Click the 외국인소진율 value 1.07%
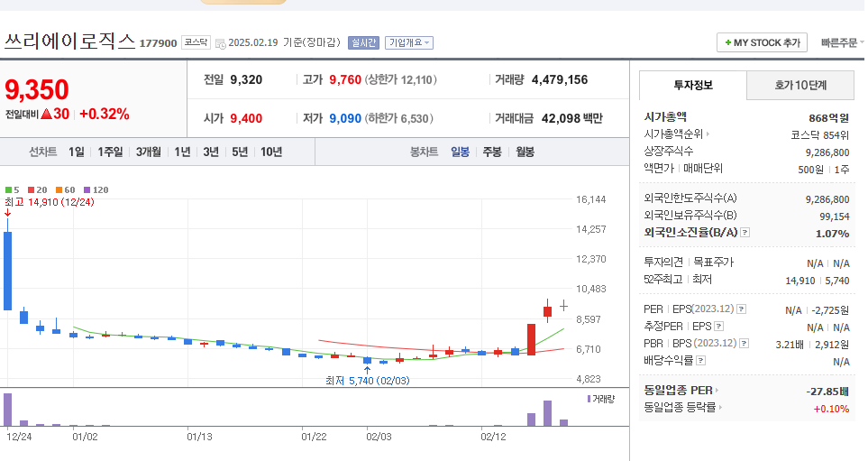 pyautogui.click(x=833, y=234)
